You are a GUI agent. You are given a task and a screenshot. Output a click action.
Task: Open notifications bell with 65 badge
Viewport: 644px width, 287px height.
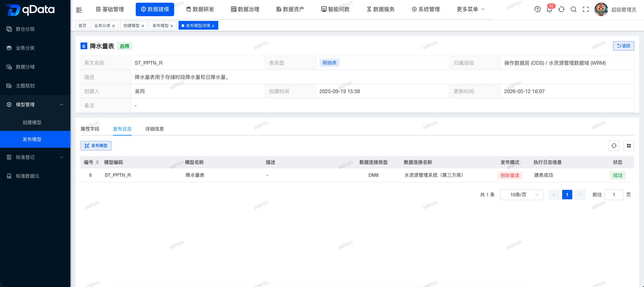[549, 9]
